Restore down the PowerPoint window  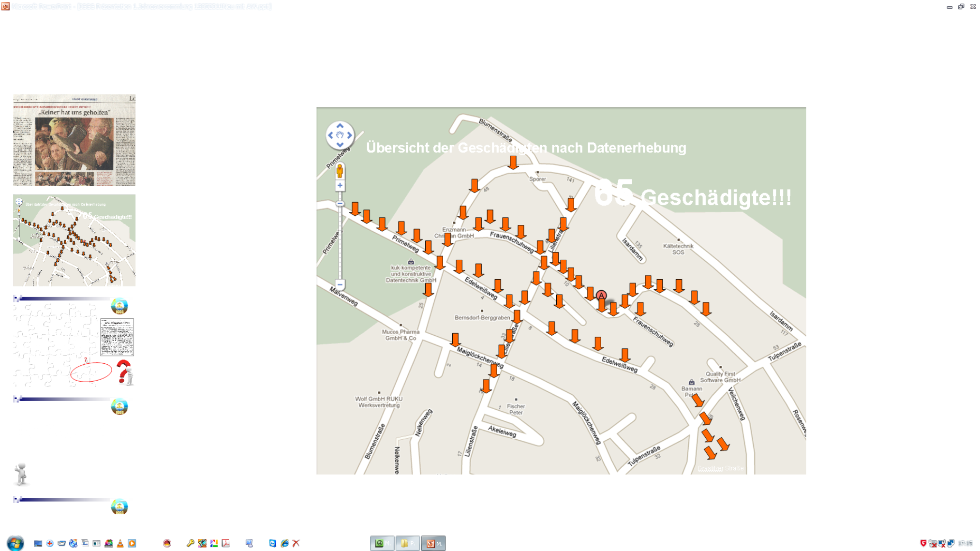tap(961, 6)
